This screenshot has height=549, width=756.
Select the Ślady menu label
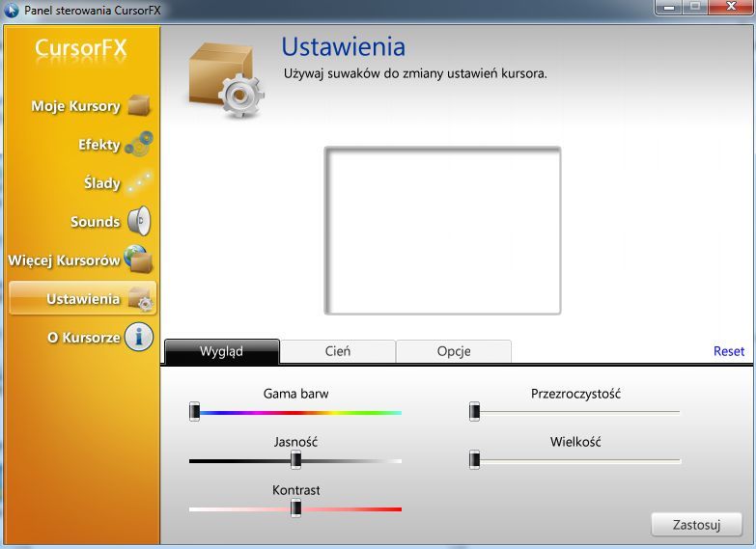pos(102,182)
